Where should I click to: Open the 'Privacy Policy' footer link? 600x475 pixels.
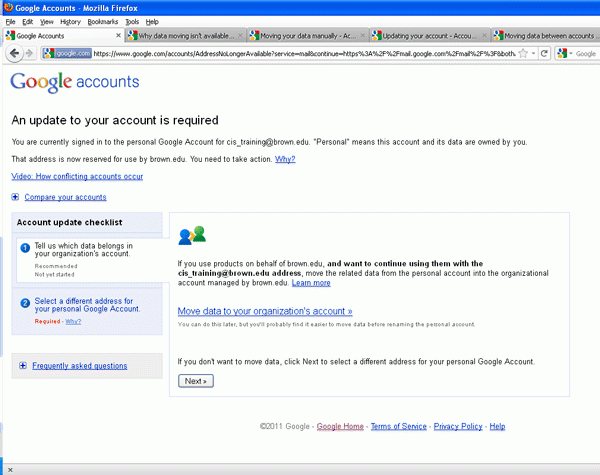(x=458, y=426)
